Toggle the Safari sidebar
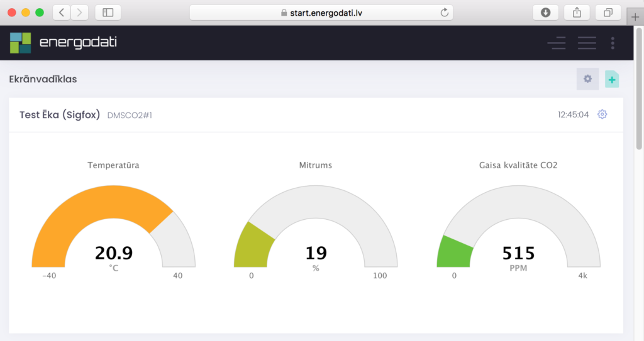Image resolution: width=644 pixels, height=341 pixels. (x=108, y=13)
